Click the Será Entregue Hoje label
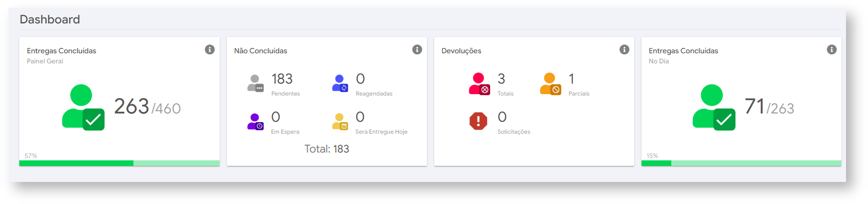This screenshot has width=868, height=204. [x=381, y=132]
